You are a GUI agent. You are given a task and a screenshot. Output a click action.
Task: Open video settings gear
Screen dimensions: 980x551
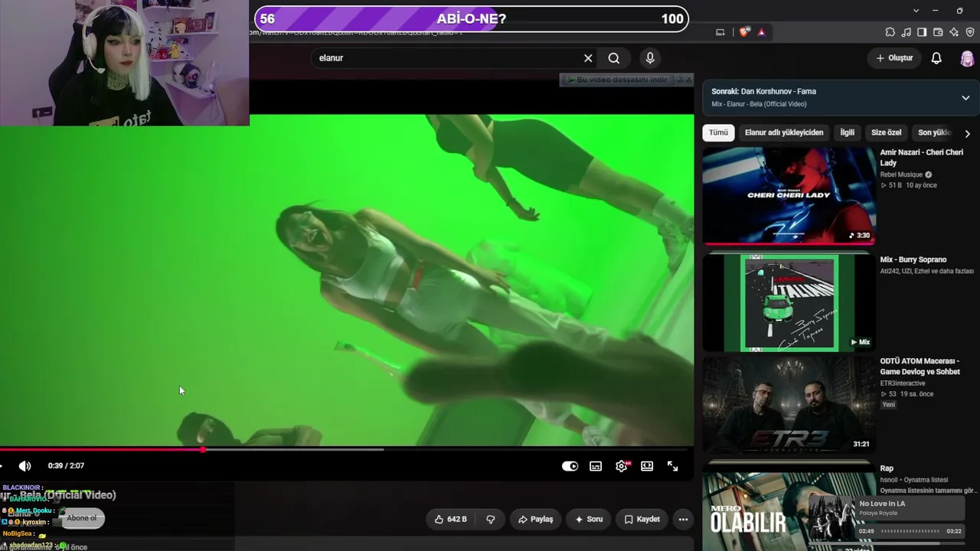point(622,466)
